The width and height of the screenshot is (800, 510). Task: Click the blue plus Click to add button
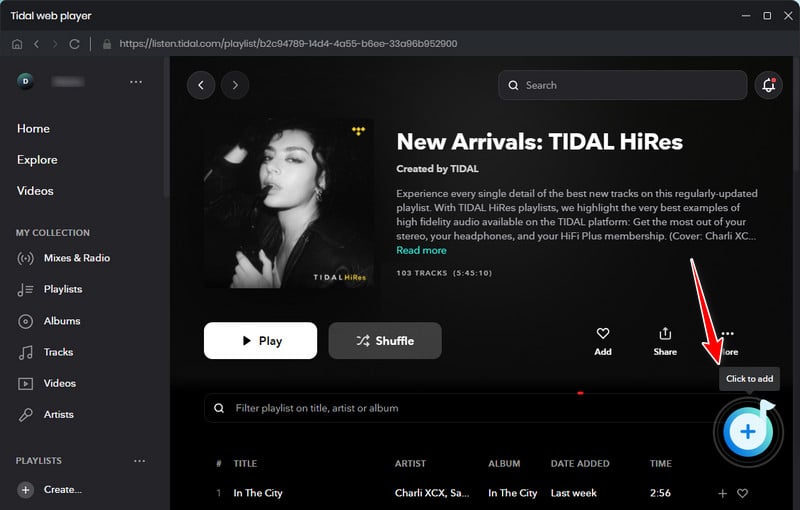click(x=748, y=432)
